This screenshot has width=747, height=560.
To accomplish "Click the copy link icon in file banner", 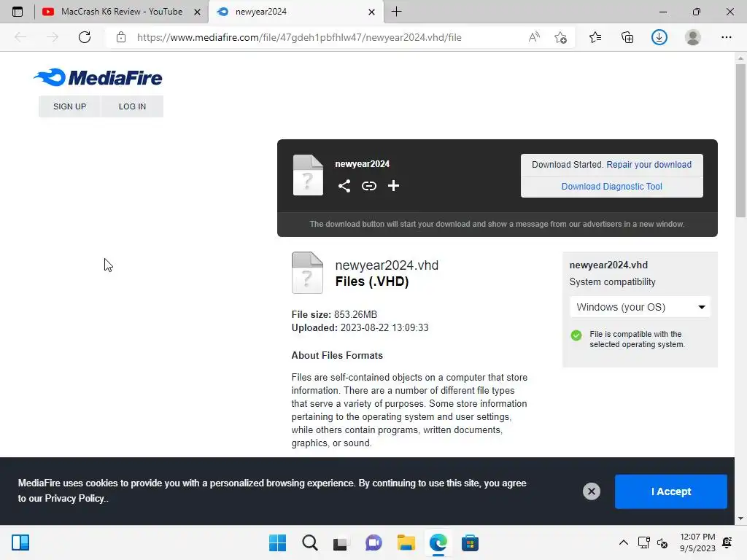I will 368,186.
